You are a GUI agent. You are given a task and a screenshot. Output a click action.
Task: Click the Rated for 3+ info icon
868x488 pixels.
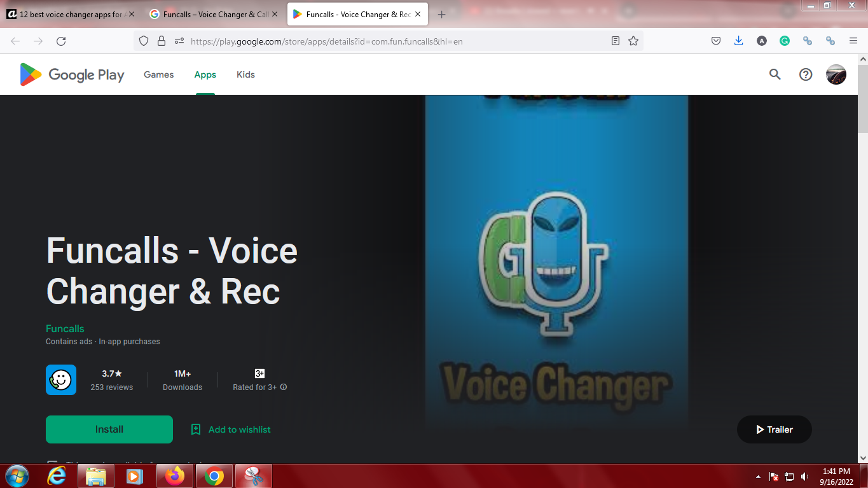click(284, 387)
